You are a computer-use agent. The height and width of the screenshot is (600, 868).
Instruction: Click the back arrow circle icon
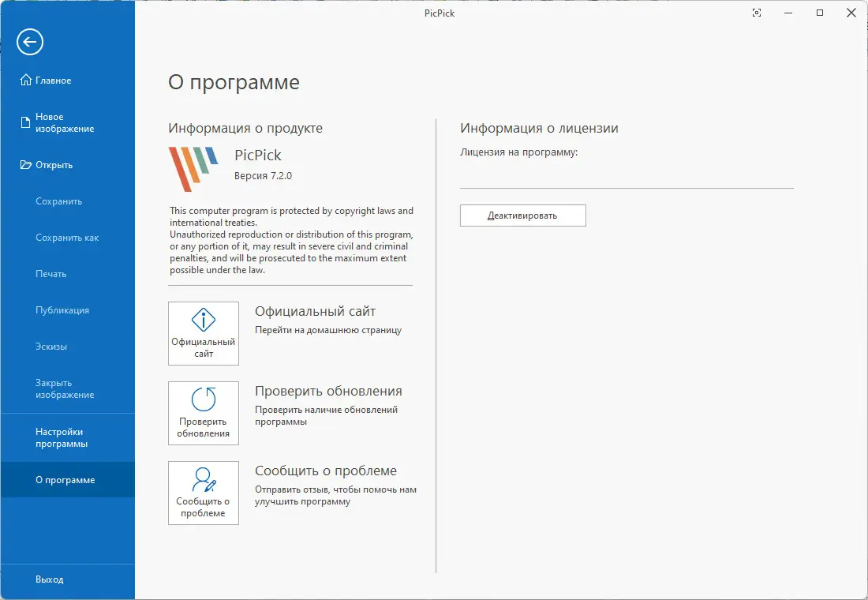tap(30, 42)
